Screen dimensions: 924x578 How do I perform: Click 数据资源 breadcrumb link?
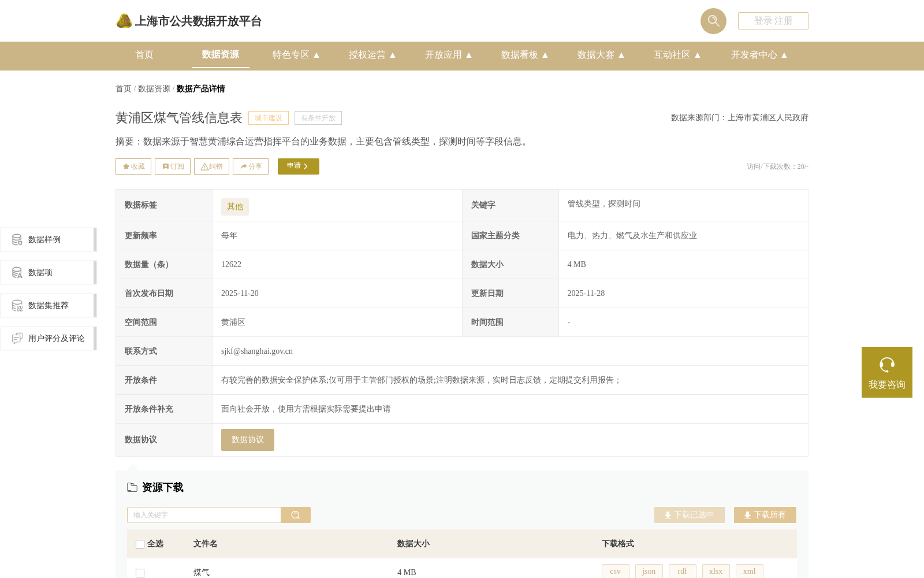154,88
